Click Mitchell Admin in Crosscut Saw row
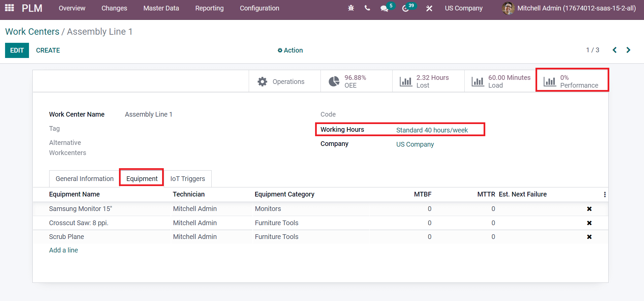 tap(195, 223)
